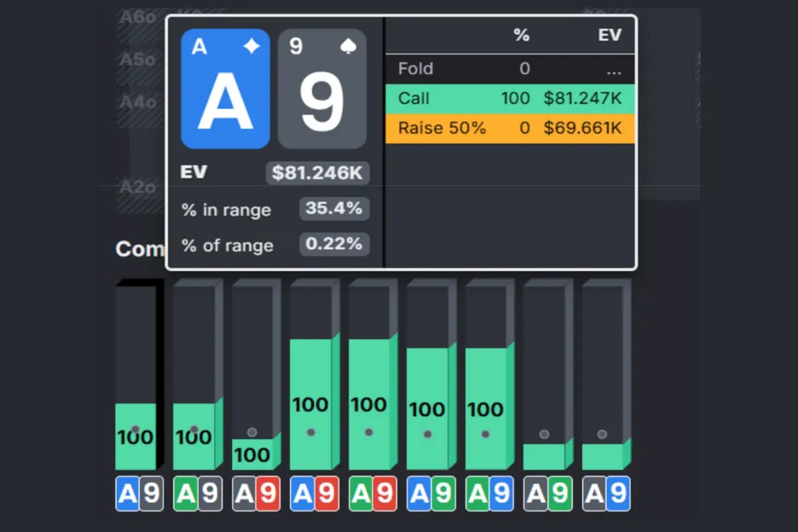
Task: Select the green Ace, red 9 combo icon
Action: (x=373, y=494)
